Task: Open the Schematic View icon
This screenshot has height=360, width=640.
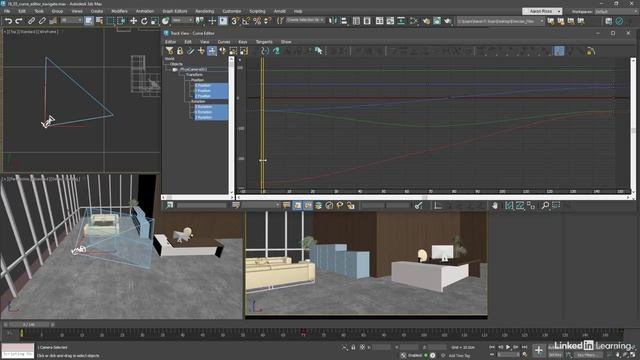Action: pos(401,21)
